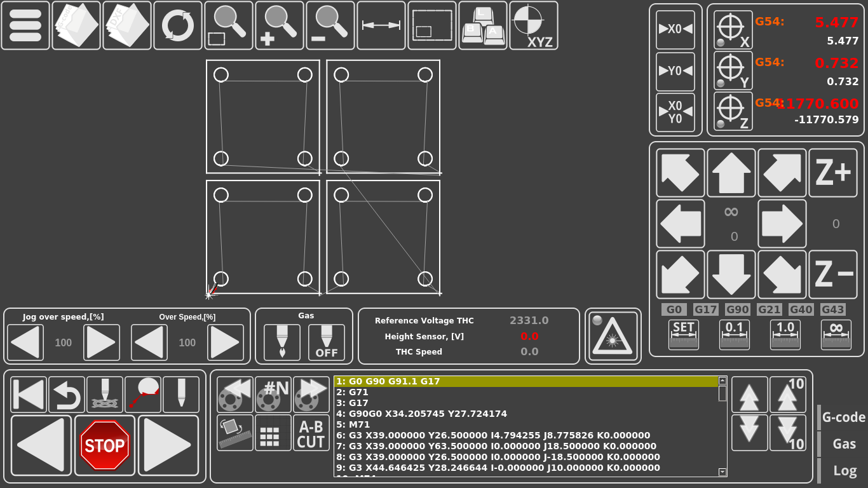The width and height of the screenshot is (868, 488).
Task: Zero the X axis with X0
Action: [675, 30]
